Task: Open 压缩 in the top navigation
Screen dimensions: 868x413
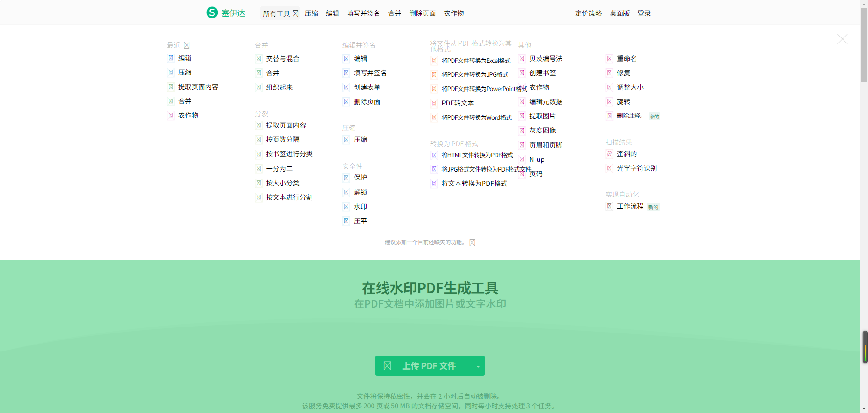Action: 311,13
